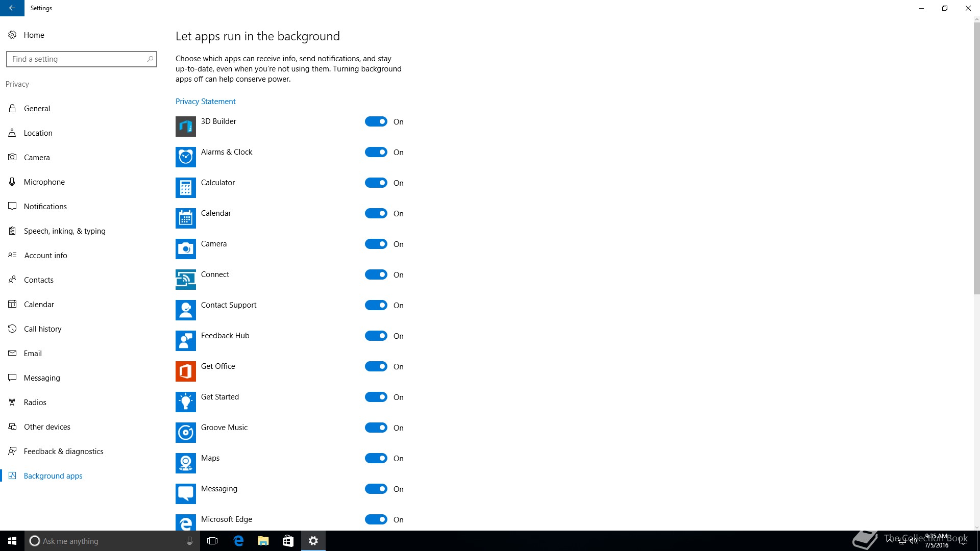Click the Connect app icon
Image resolution: width=980 pixels, height=551 pixels.
tap(185, 280)
